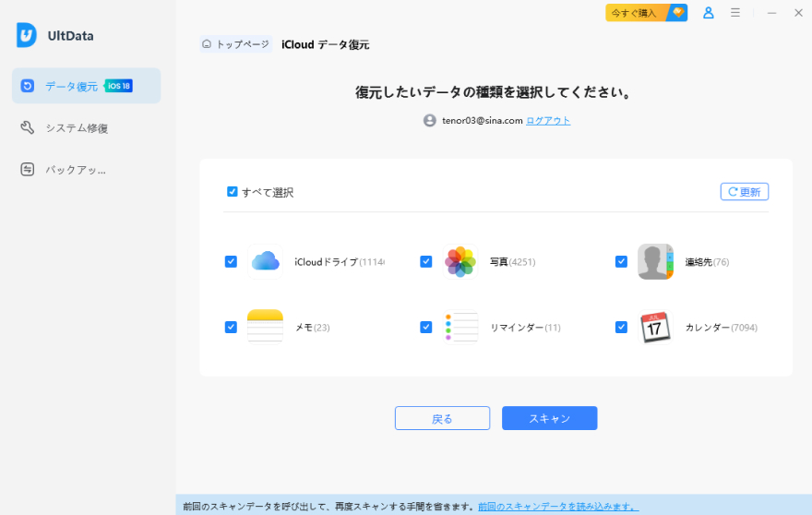
Task: Click the Notes yellow notepad icon
Action: (265, 327)
